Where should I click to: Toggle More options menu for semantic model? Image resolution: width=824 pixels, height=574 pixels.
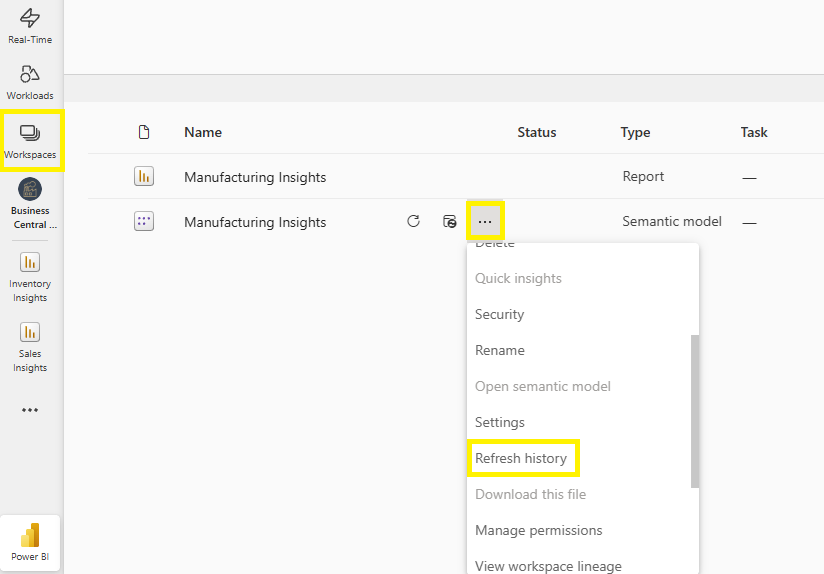pyautogui.click(x=485, y=221)
